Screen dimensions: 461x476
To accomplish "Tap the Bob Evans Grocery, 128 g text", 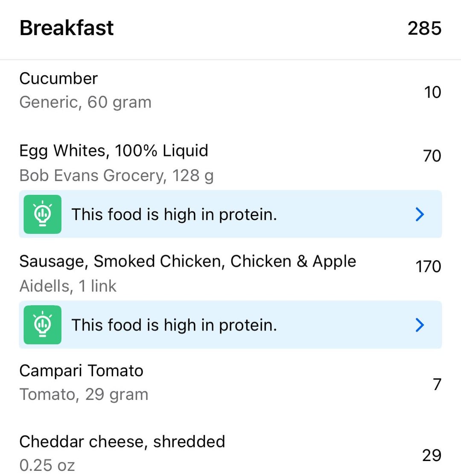I will pyautogui.click(x=117, y=176).
